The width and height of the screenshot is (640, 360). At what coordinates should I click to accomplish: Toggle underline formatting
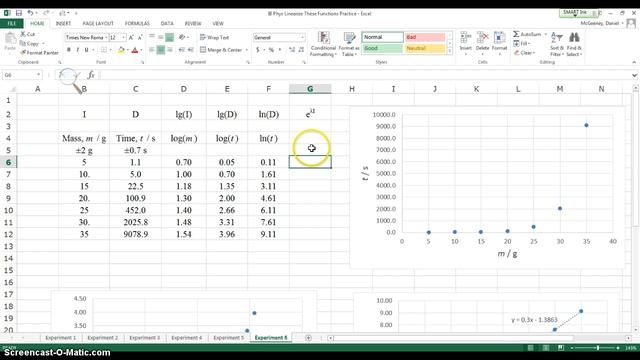[86, 50]
